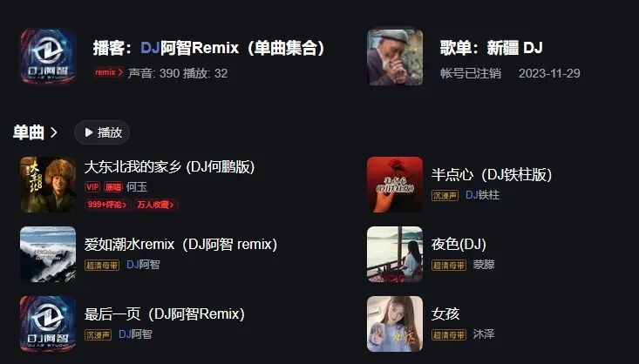Open artist DJ铁柱 link

point(482,195)
